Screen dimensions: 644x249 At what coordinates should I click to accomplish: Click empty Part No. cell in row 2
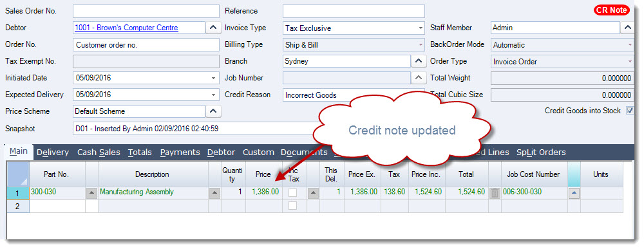tap(57, 207)
